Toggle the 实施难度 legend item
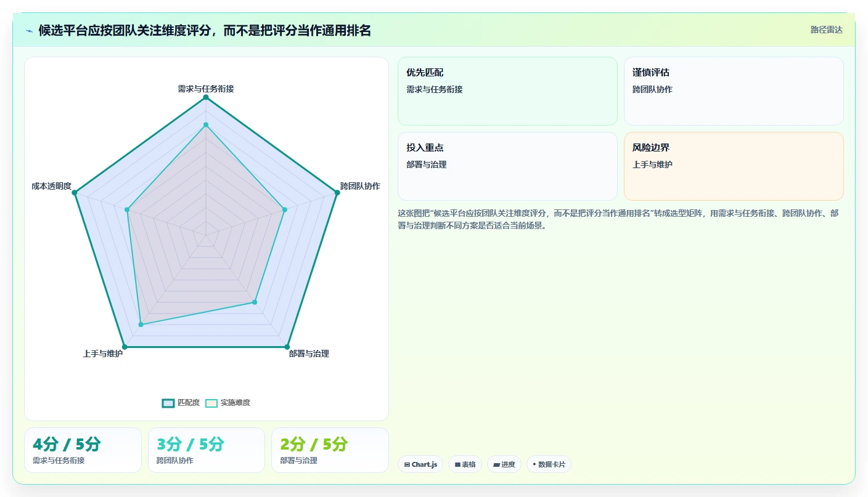The width and height of the screenshot is (868, 497). pyautogui.click(x=228, y=403)
